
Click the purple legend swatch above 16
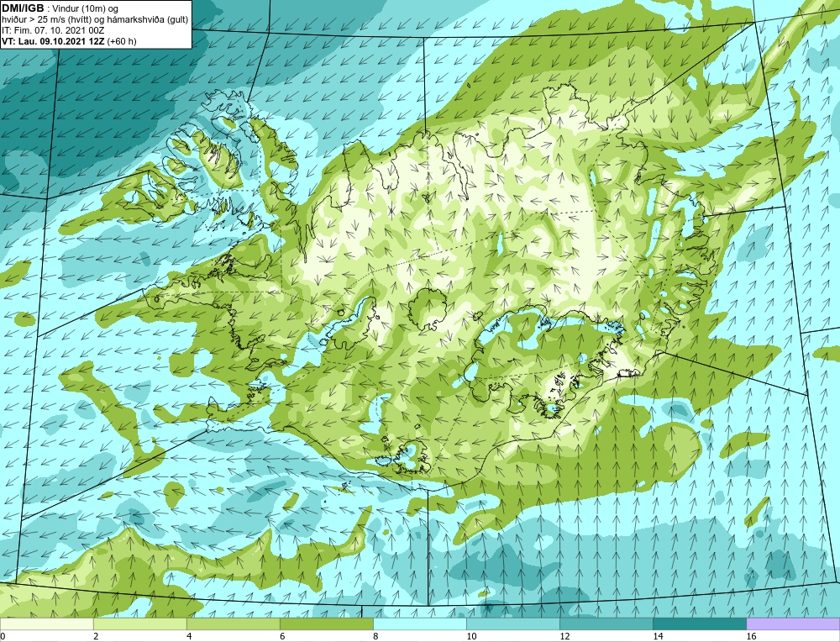click(793, 624)
